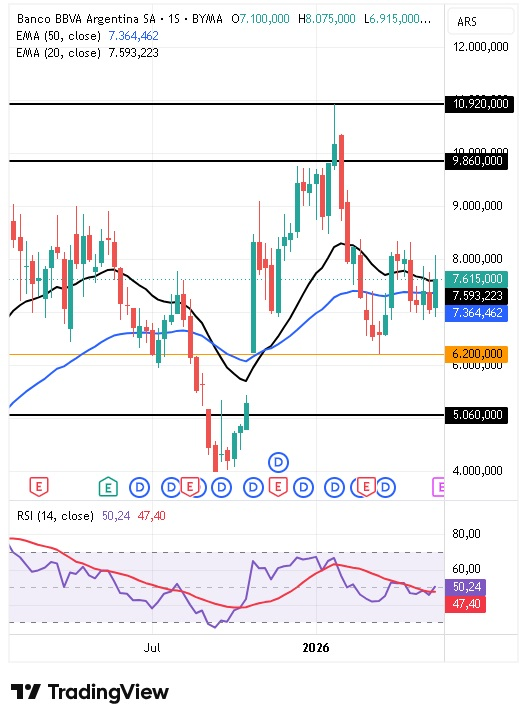Click the blue 7.364,462 EMA axis label
The height and width of the screenshot is (709, 528).
pyautogui.click(x=476, y=313)
